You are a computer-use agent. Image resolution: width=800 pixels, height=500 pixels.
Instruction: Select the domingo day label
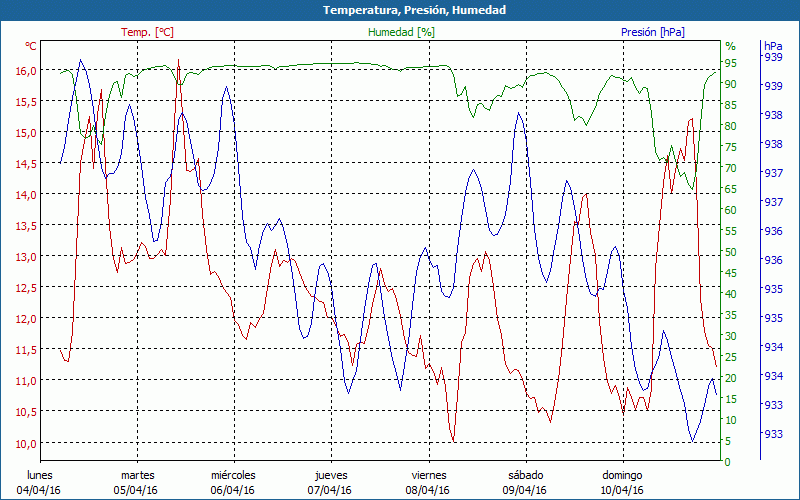(622, 475)
